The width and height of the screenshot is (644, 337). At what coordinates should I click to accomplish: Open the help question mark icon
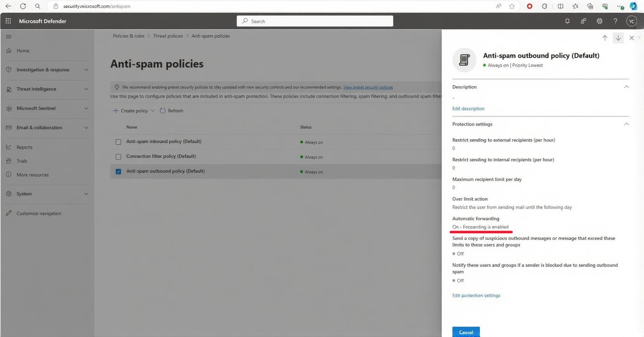(616, 21)
